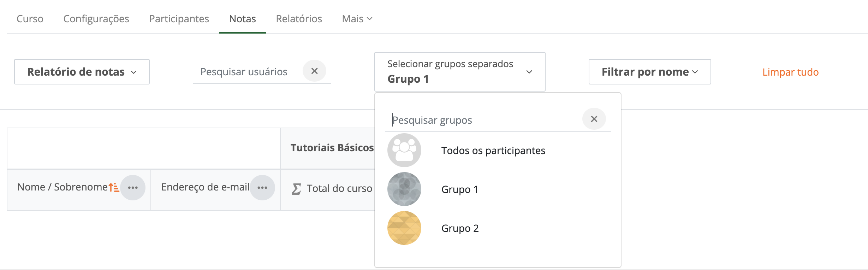The width and height of the screenshot is (868, 270).
Task: Open the Mais menu
Action: pyautogui.click(x=357, y=19)
